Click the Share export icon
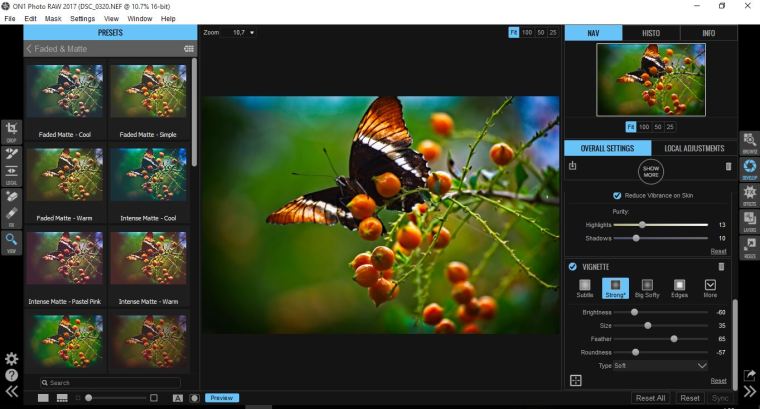Screen dimensions: 760x409 coord(749,375)
